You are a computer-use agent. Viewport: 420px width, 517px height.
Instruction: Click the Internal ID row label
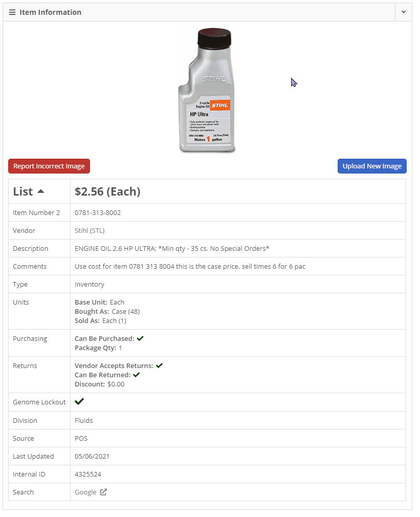(x=29, y=474)
